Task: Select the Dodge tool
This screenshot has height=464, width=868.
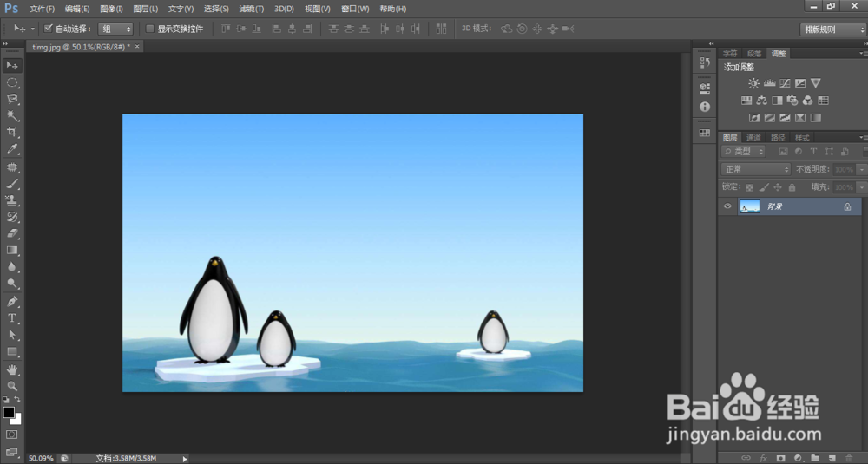Action: (x=11, y=283)
